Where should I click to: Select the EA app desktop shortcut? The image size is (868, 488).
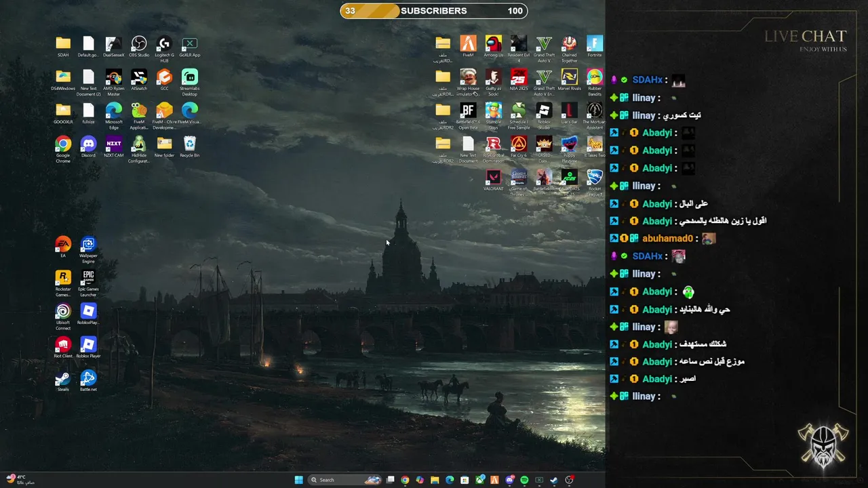(63, 247)
